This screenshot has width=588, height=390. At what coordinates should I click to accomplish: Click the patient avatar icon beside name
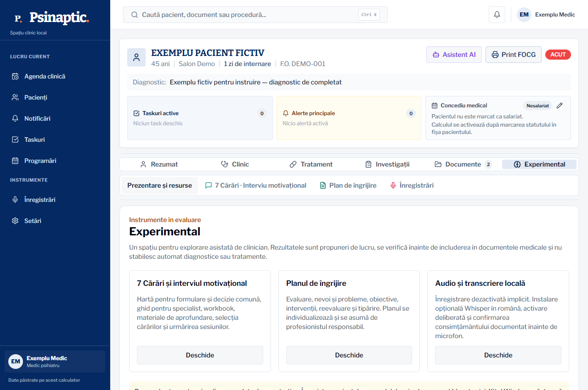coord(136,57)
